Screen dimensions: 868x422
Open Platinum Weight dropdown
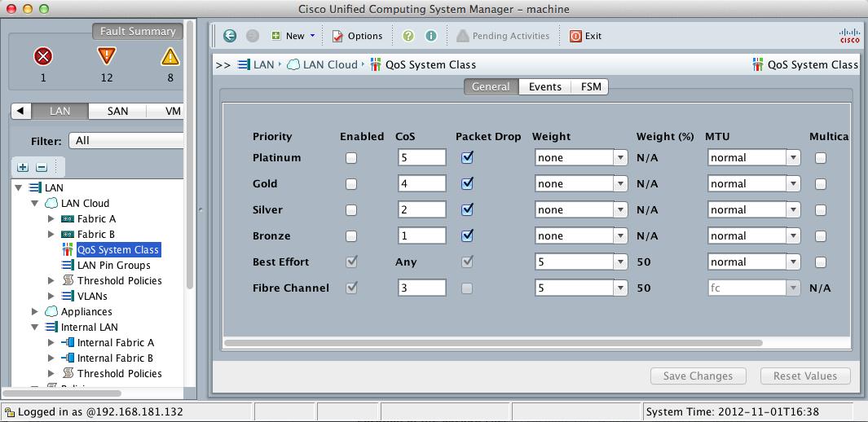pyautogui.click(x=581, y=157)
